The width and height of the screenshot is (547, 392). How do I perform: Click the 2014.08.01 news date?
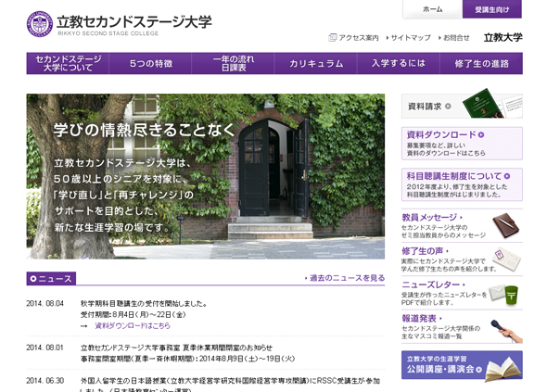pyautogui.click(x=45, y=348)
